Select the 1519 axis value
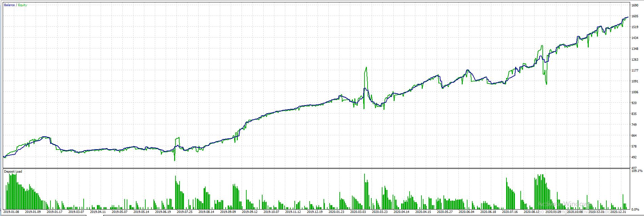Viewport: 644px width, 216px height. coord(635,27)
